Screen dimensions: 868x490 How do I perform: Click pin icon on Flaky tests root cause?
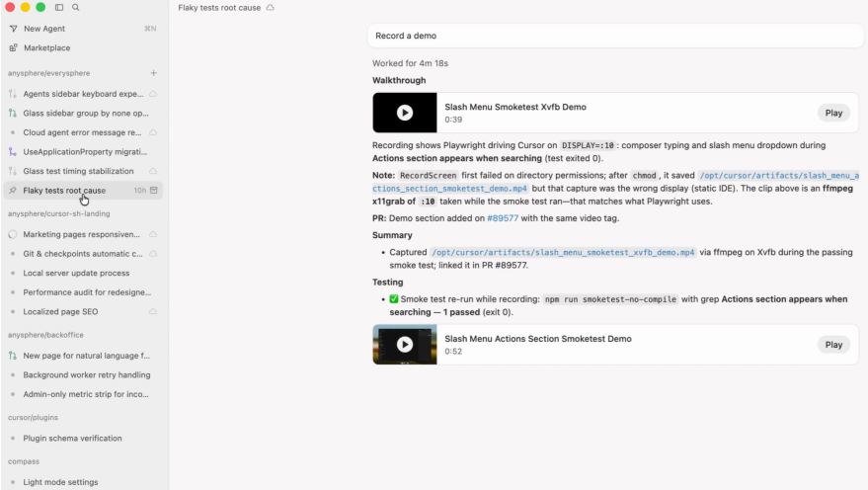click(x=13, y=190)
